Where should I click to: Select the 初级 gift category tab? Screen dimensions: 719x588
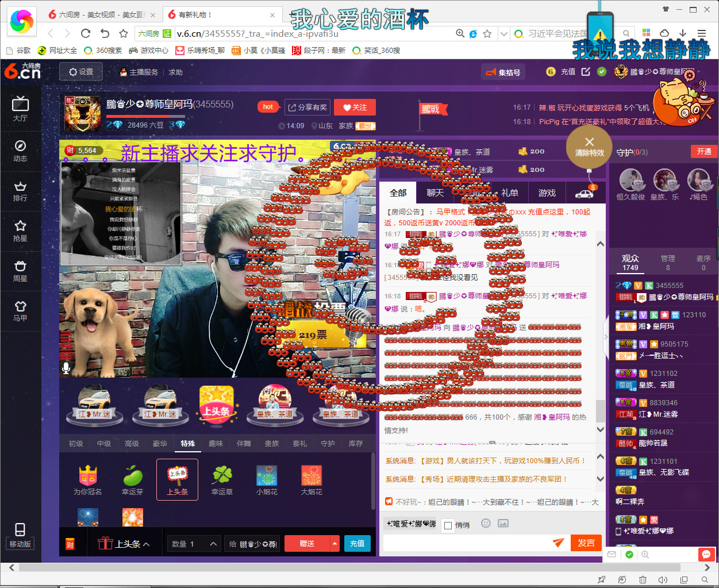[76, 444]
